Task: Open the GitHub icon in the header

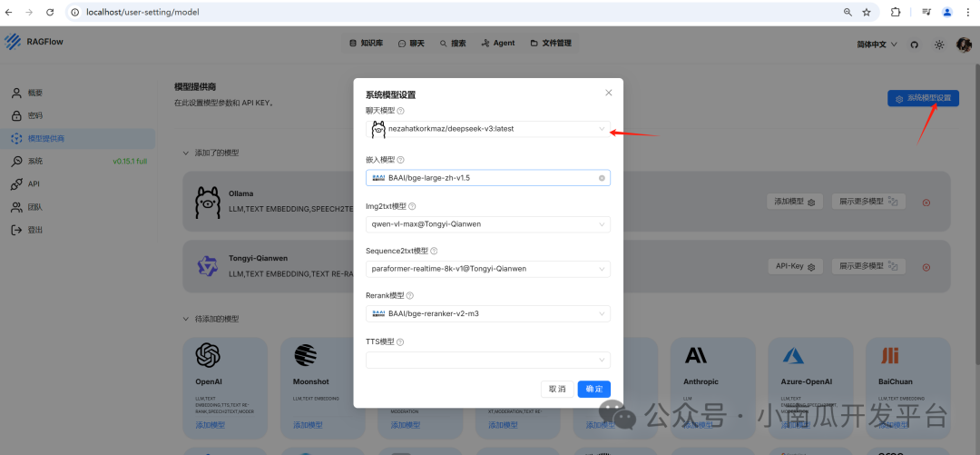Action: [915, 45]
